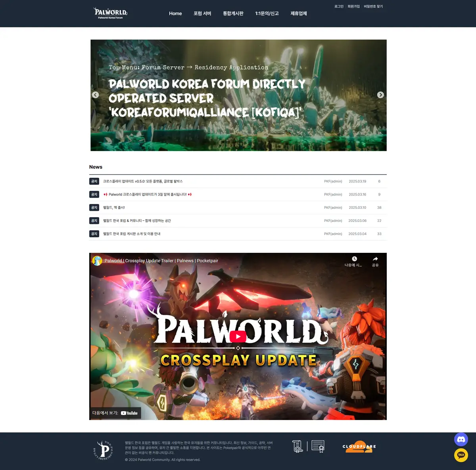The image size is (476, 470).
Task: Click the 비밀번호 찾기 link
Action: point(373,6)
